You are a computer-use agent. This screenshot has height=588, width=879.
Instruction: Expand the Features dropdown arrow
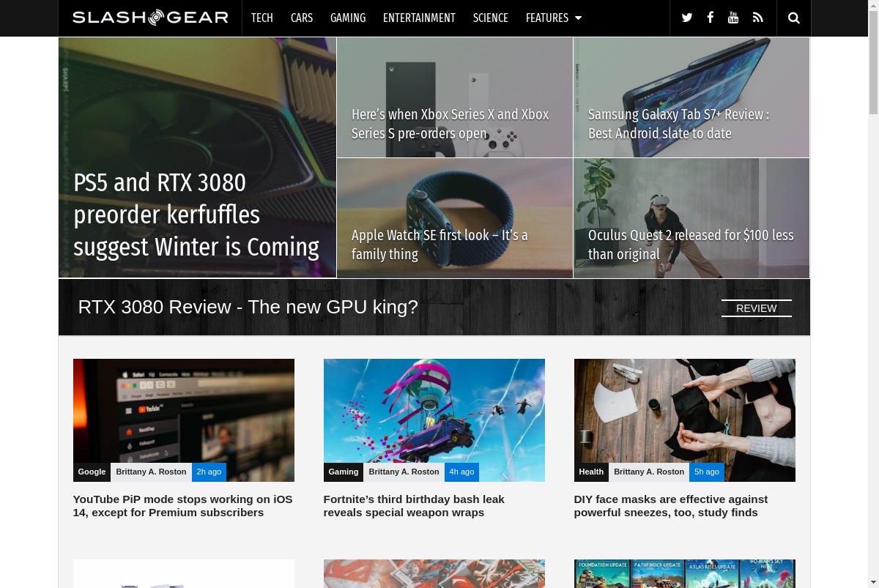(579, 18)
